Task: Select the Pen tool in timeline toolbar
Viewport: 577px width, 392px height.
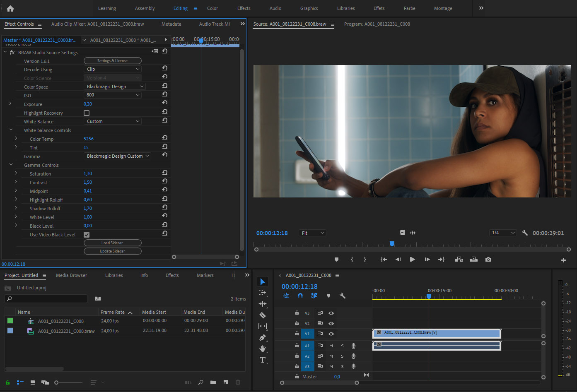Action: 263,337
